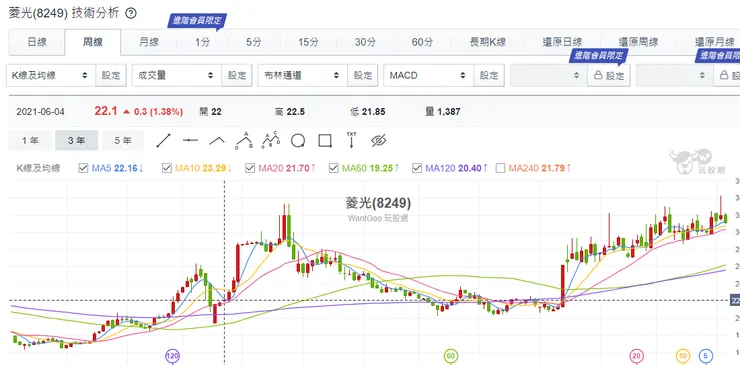Open the empty locked indicator dropdown after MACD
The height and width of the screenshot is (365, 740).
coord(548,75)
